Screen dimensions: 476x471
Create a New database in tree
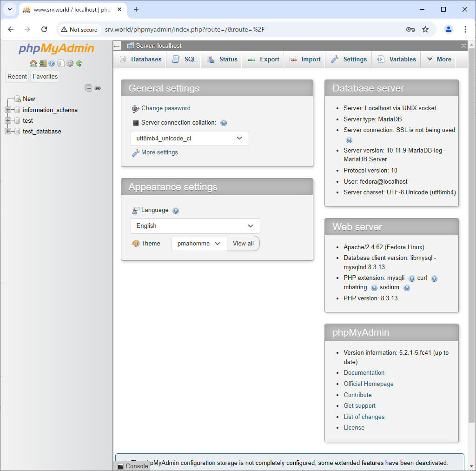29,99
